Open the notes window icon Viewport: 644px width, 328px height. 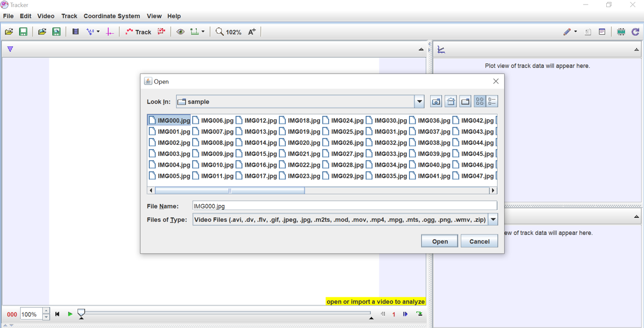(602, 32)
